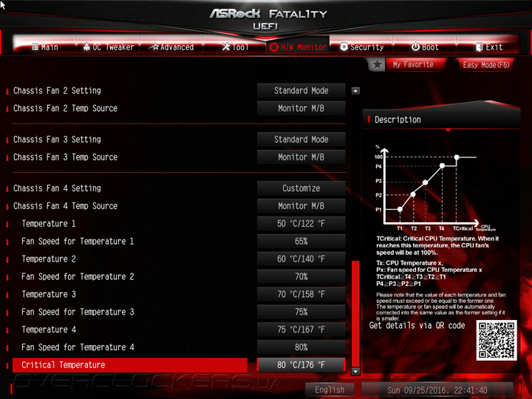Open the Tool tab
Screen dimensions: 532x399
[235, 47]
